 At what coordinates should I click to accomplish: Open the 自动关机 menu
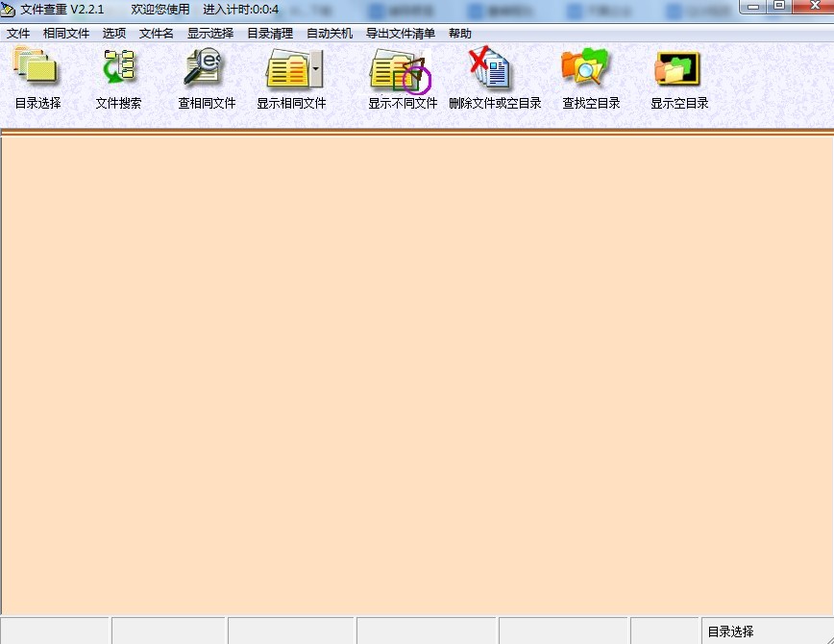click(x=330, y=34)
